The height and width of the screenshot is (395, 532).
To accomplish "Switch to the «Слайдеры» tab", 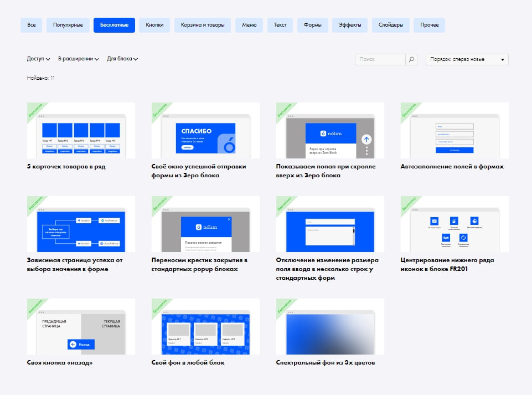I will point(390,25).
